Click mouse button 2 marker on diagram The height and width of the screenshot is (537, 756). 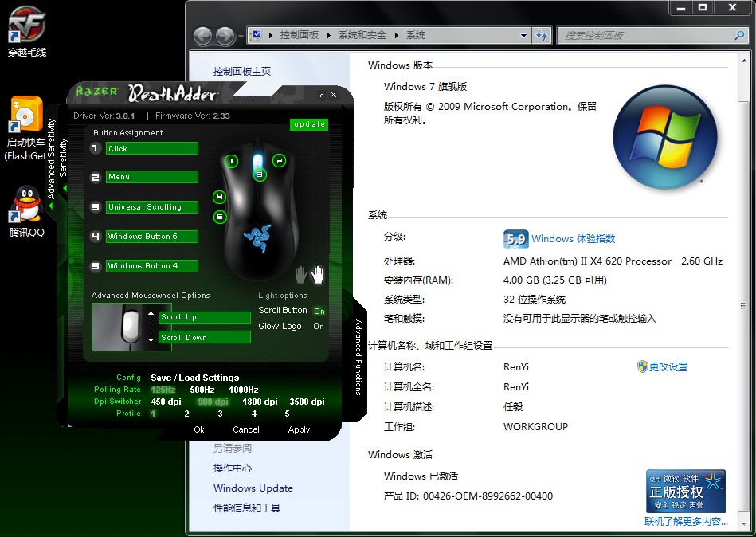click(x=279, y=161)
